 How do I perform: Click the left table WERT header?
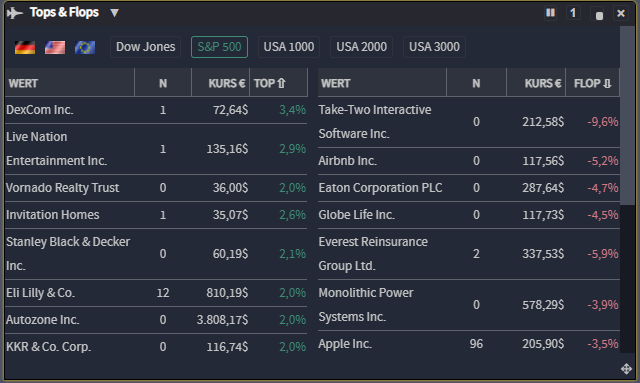70,83
